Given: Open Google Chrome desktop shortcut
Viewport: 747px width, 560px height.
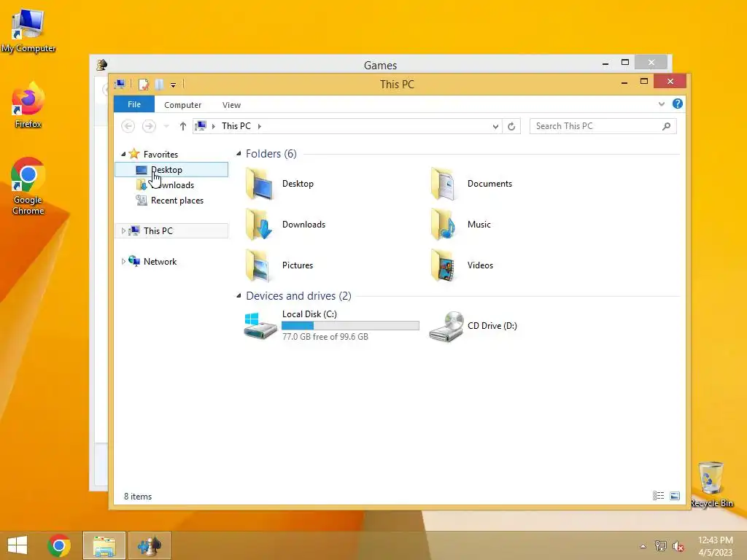Looking at the screenshot, I should [28, 186].
